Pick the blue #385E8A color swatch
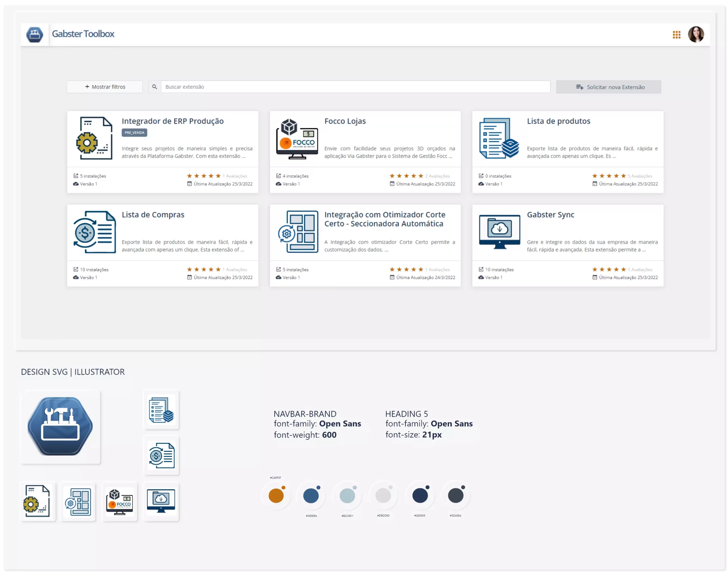 point(311,495)
